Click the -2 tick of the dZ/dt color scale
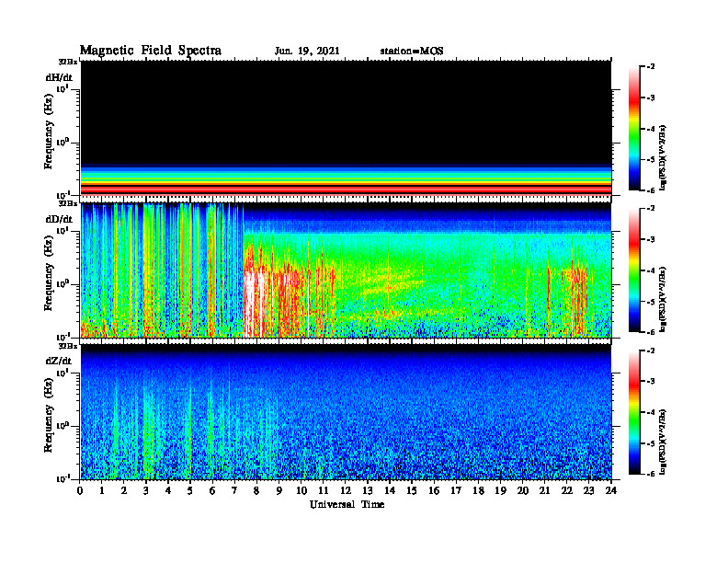 (x=651, y=350)
